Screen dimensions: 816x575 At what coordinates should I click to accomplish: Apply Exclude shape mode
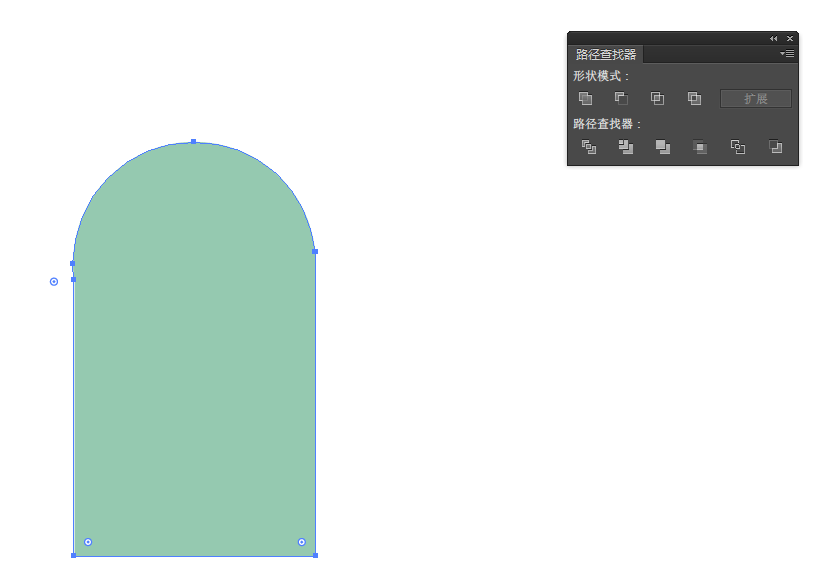click(x=694, y=98)
